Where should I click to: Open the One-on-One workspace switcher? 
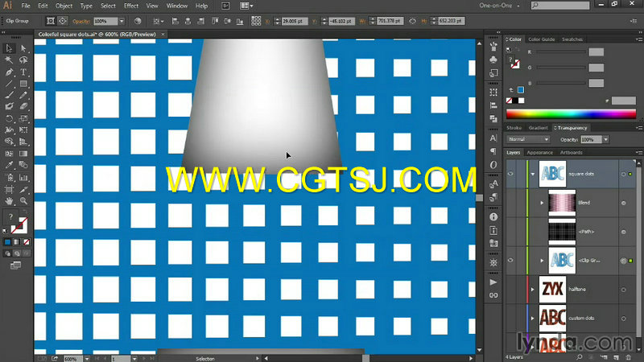(499, 6)
